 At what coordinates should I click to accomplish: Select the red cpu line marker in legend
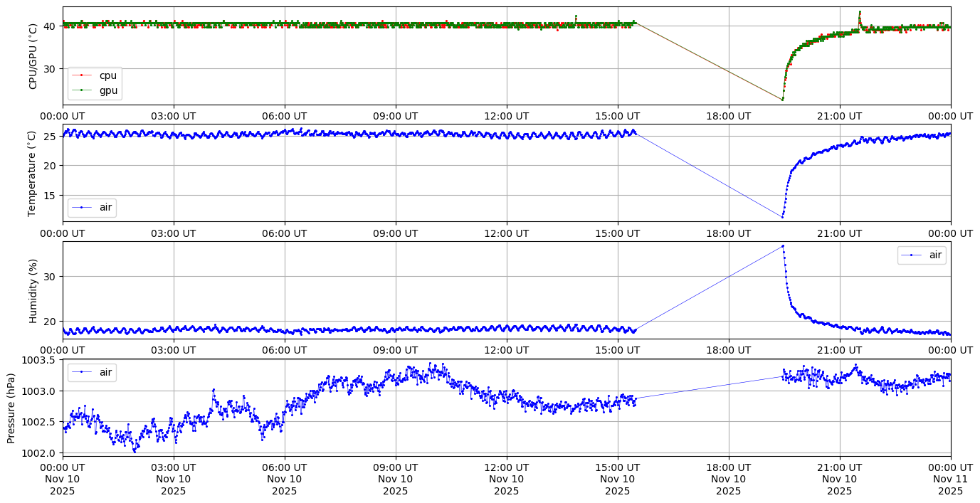pos(82,75)
